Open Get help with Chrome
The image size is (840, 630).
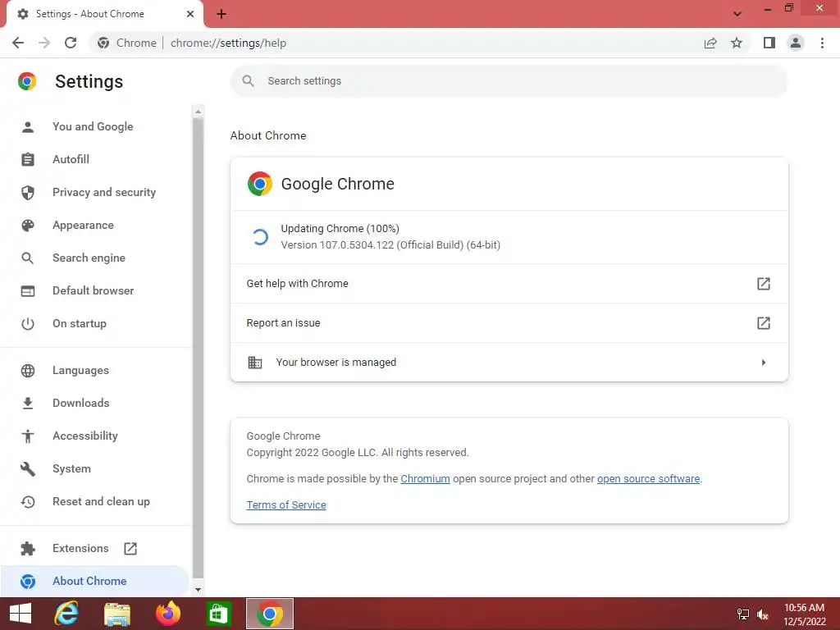[x=509, y=284]
